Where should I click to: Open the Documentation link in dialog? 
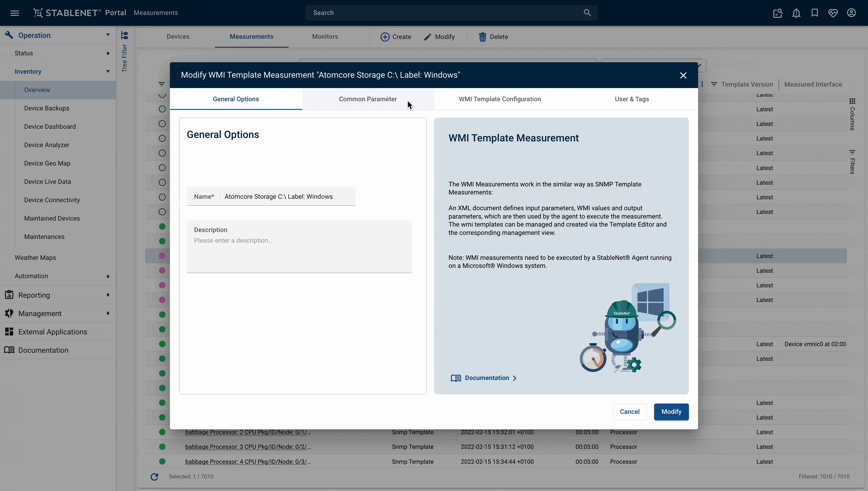pyautogui.click(x=484, y=378)
